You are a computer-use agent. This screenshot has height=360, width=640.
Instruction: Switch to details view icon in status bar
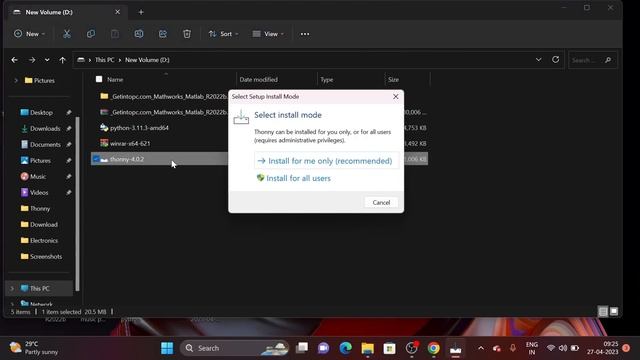(603, 312)
